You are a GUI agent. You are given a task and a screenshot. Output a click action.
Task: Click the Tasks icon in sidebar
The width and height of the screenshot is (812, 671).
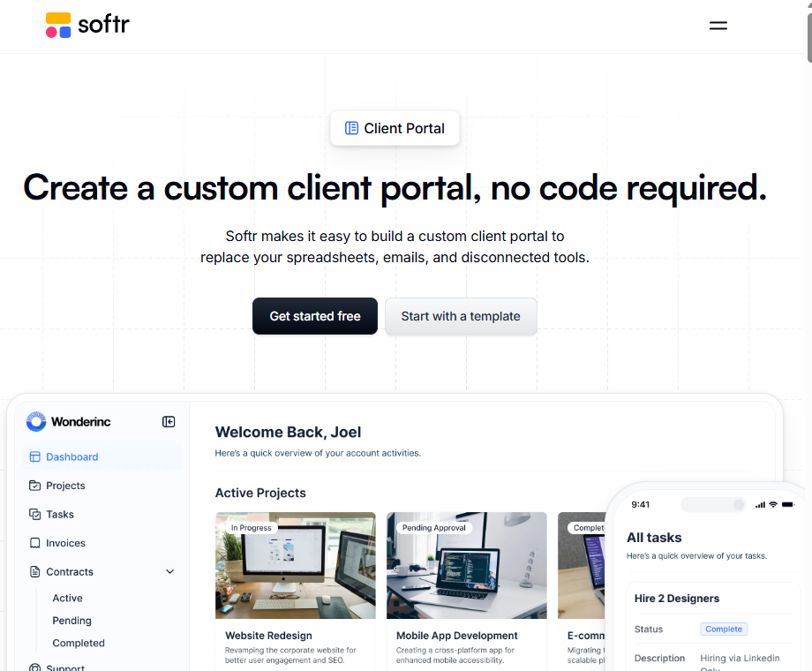point(34,515)
